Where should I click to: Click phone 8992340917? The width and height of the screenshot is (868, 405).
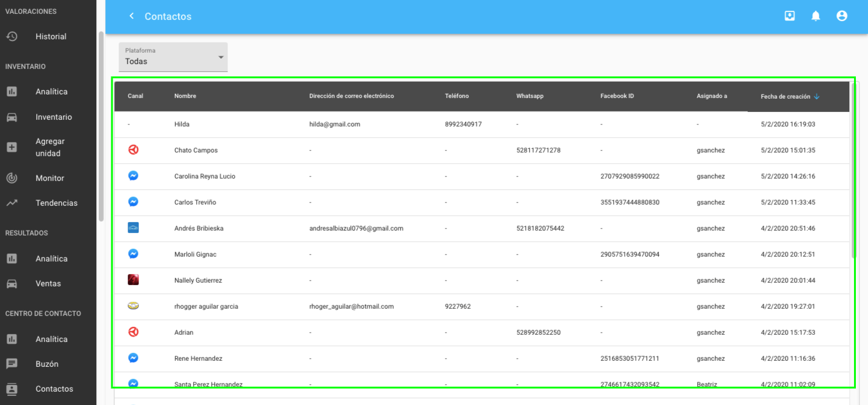point(463,124)
